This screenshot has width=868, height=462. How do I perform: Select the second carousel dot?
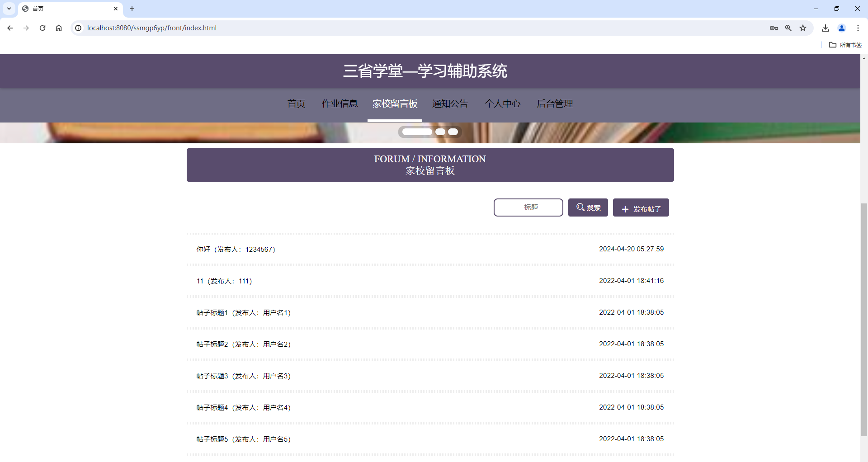[441, 132]
